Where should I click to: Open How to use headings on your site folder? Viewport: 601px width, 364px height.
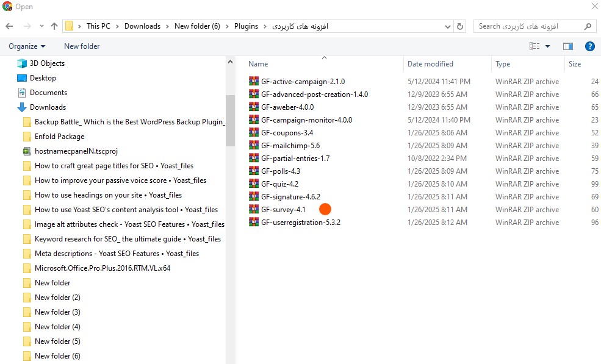(108, 195)
